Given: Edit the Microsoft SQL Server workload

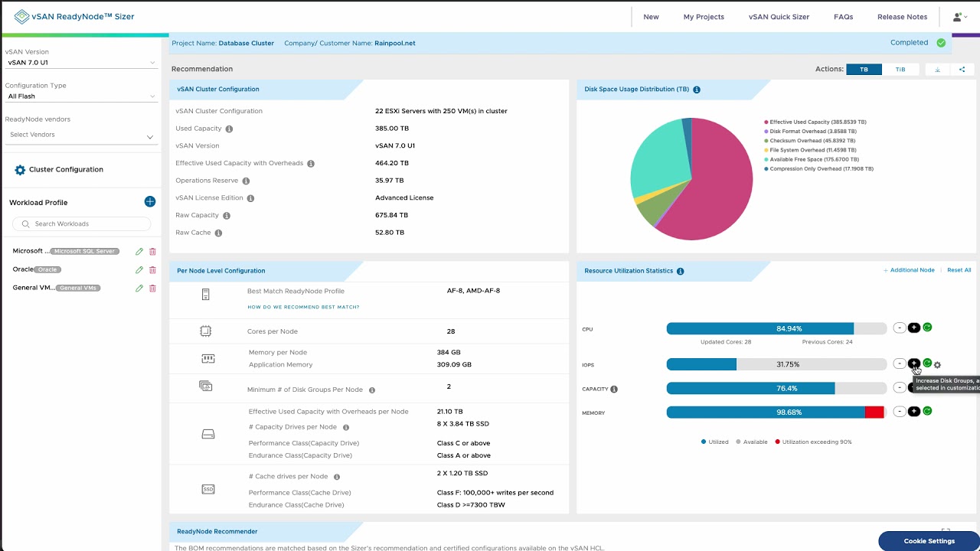Looking at the screenshot, I should coord(139,252).
